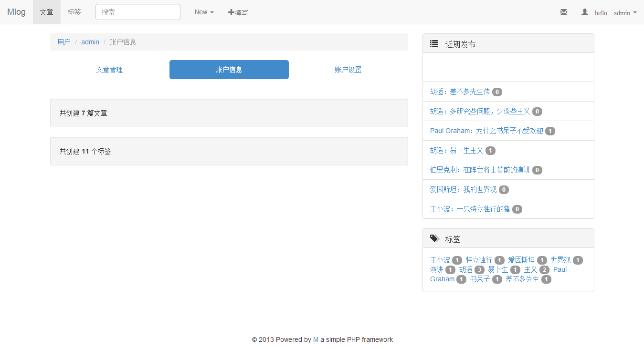Image resolution: width=644 pixels, height=349 pixels.
Task: Click the envelope messages icon
Action: (564, 12)
